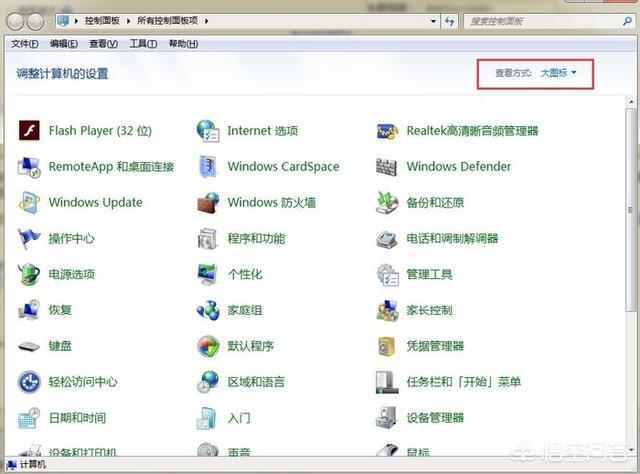The width and height of the screenshot is (640, 474).
Task: Click the vertical scrollbar thumb
Action: tap(631, 210)
